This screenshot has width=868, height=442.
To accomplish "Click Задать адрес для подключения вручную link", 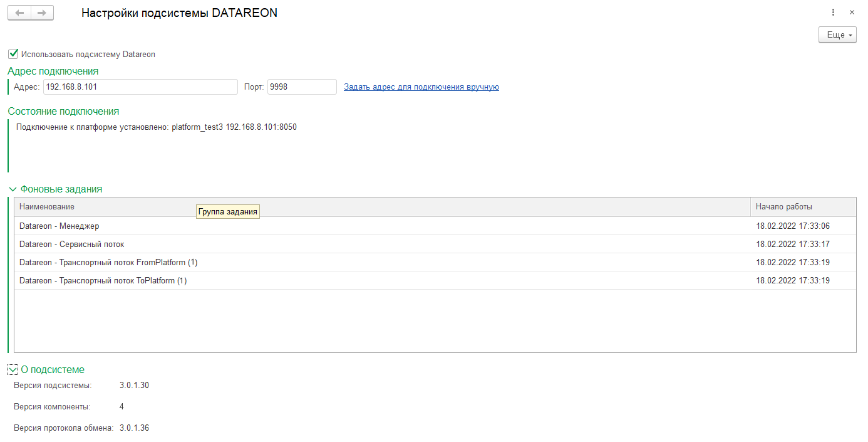I will click(x=421, y=87).
